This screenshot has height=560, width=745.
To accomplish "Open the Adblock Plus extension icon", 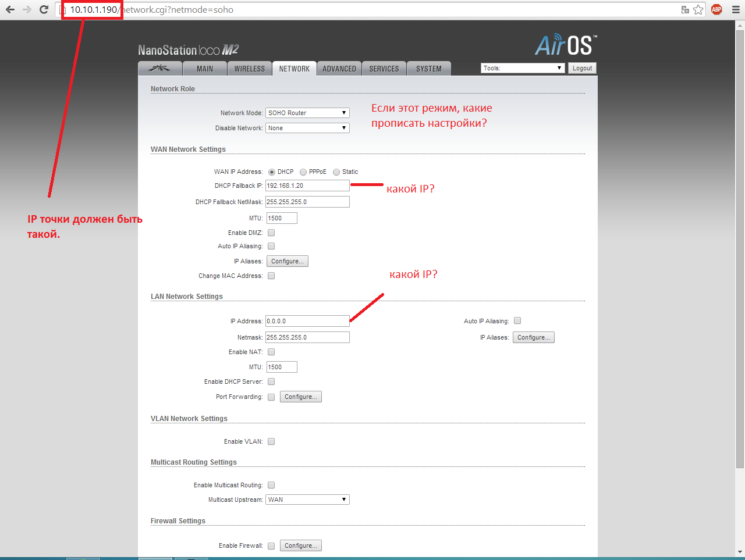I will coord(716,9).
